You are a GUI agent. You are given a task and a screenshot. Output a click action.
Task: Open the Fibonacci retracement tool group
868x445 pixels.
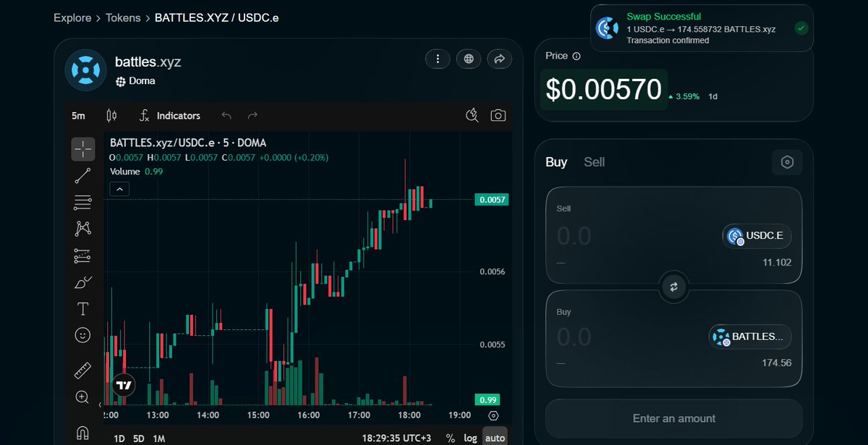coord(82,203)
